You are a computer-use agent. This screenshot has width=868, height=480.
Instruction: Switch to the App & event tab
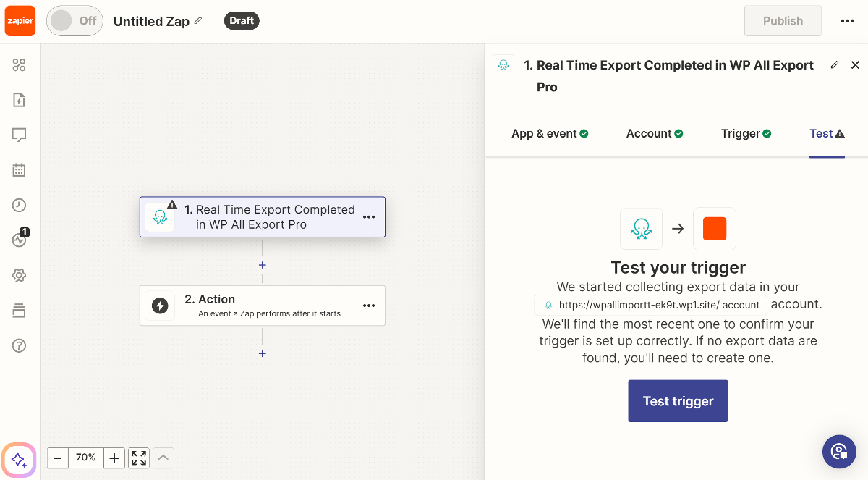(550, 133)
